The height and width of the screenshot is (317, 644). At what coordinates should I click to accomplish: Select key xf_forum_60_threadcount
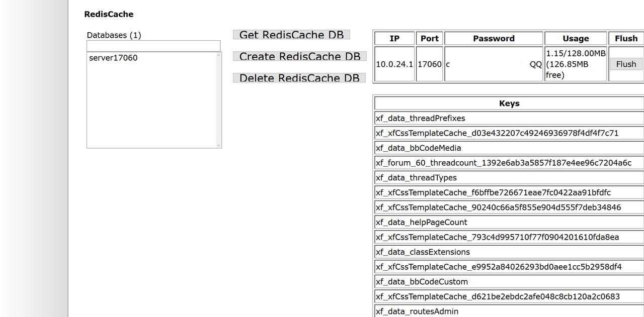509,163
